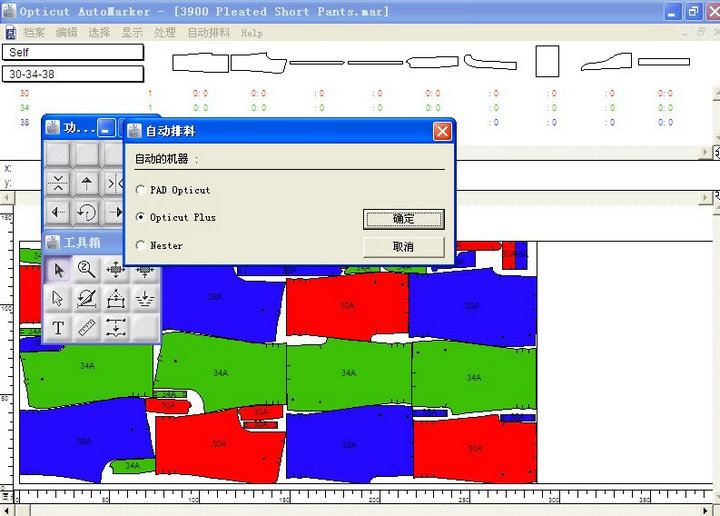
Task: Choose the piece outline edit tool
Action: click(x=115, y=299)
